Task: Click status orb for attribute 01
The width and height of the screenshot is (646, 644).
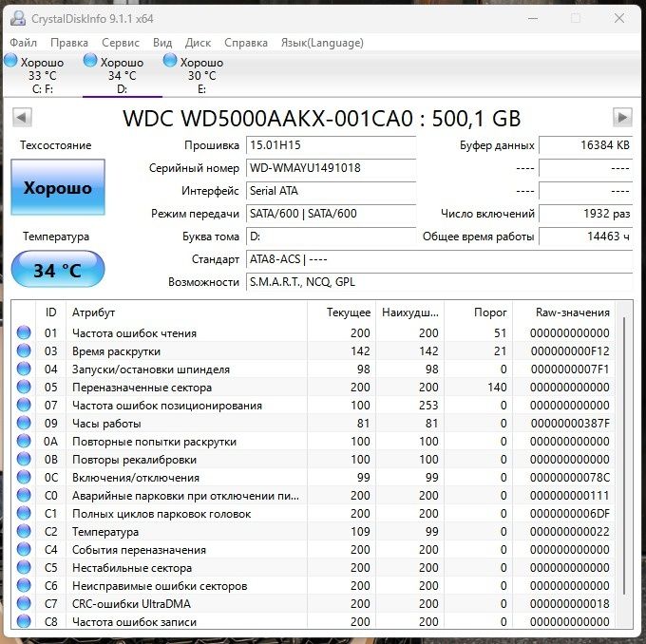Action: pos(24,332)
